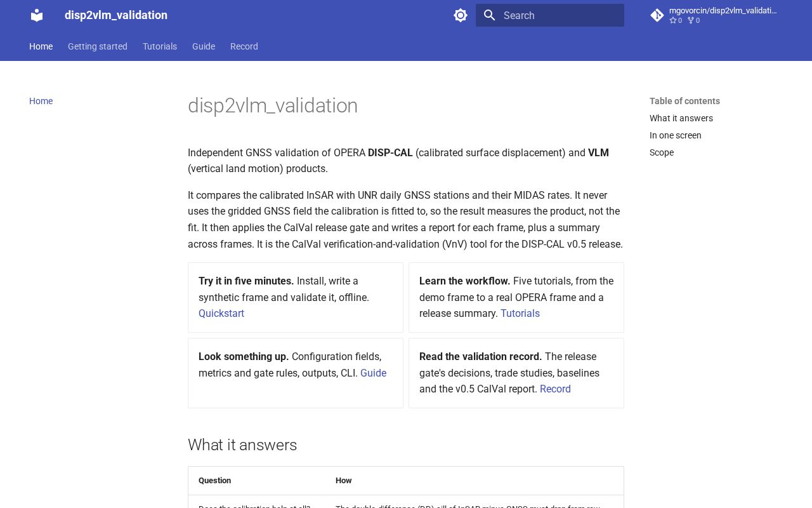This screenshot has height=508, width=812.
Task: Click the git repository icon
Action: (657, 15)
